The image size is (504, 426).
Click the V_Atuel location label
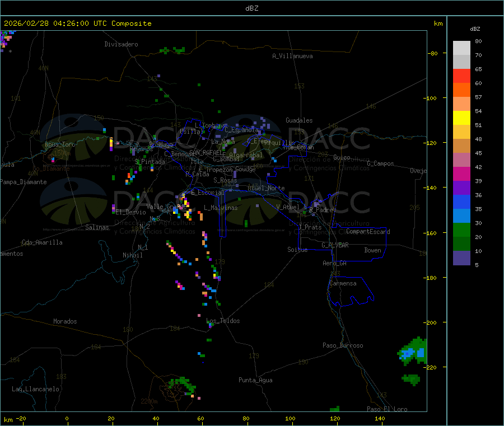288,207
